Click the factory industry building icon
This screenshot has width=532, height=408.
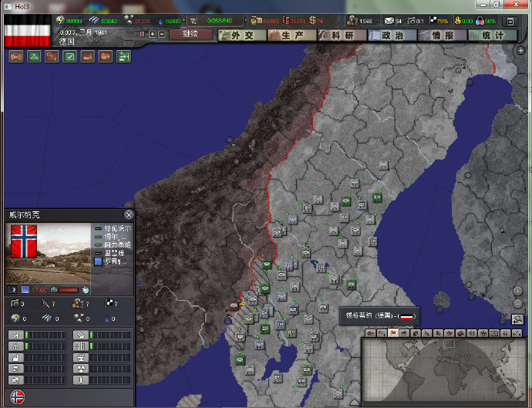pos(15,358)
